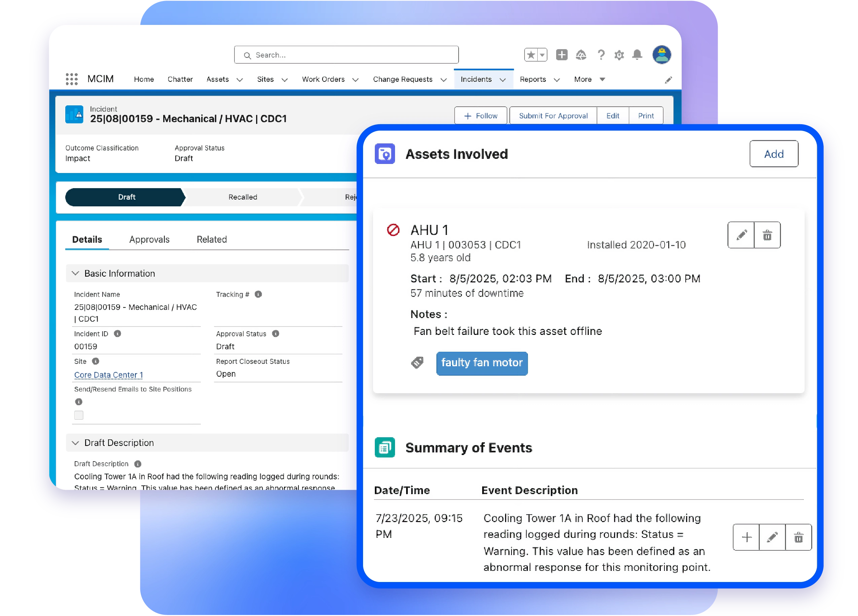Open the App Launcher grid icon
The image size is (858, 616).
coord(71,79)
